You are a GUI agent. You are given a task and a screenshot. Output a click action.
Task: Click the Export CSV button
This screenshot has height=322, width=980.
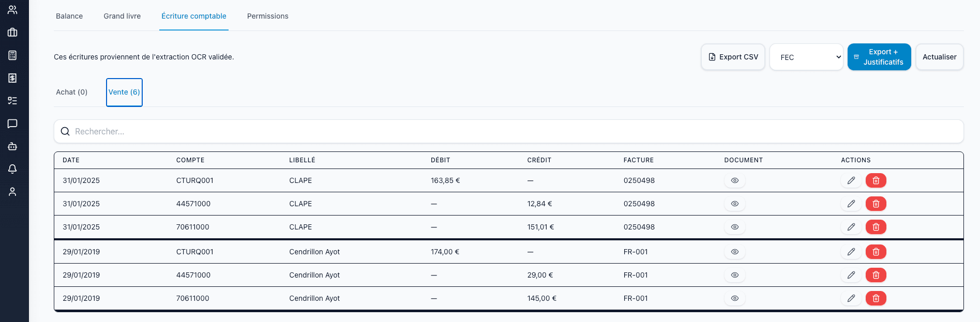coord(733,57)
